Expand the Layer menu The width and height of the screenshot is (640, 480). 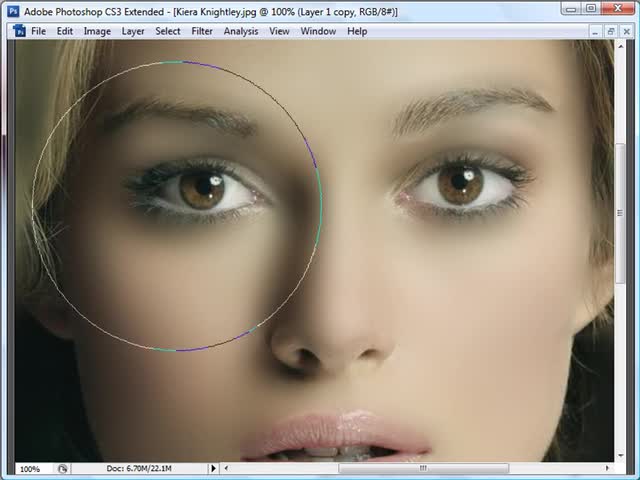tap(133, 31)
